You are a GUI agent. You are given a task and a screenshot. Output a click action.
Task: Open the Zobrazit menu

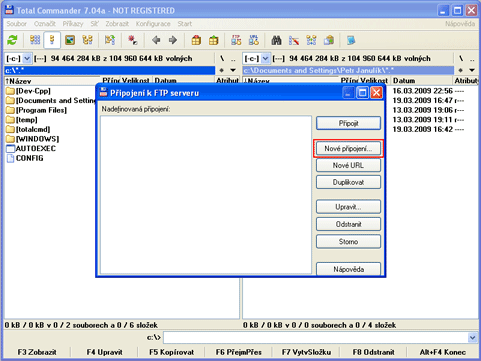[x=117, y=24]
